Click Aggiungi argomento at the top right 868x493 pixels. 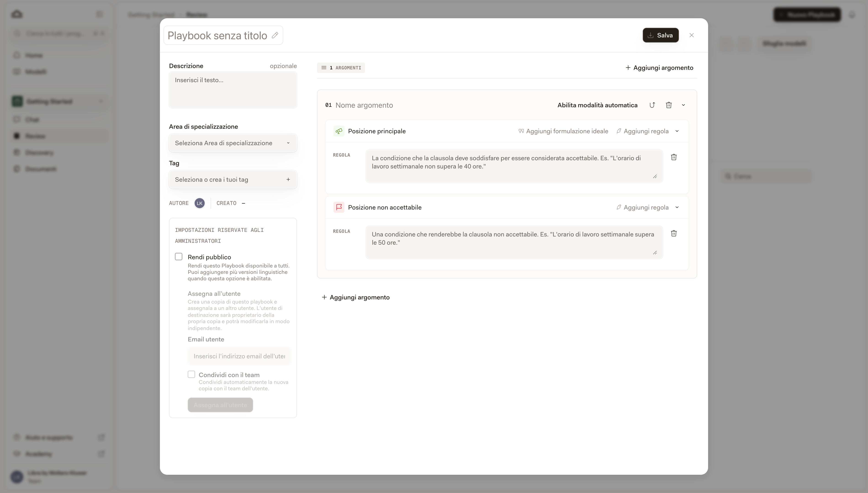[x=659, y=68]
